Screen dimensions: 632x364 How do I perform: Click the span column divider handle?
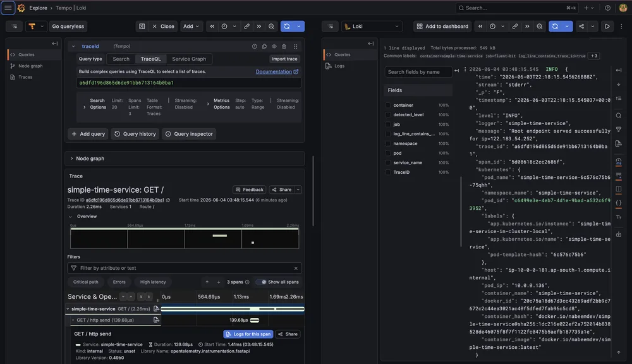click(158, 300)
